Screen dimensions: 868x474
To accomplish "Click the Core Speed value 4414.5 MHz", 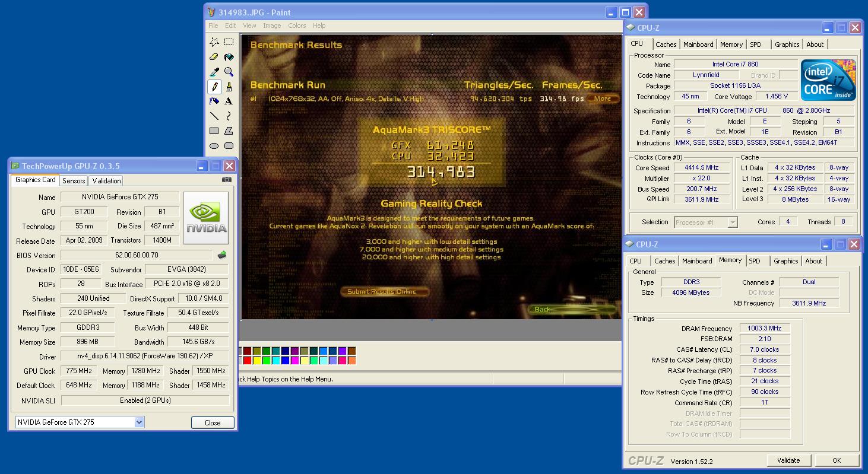I will (701, 168).
